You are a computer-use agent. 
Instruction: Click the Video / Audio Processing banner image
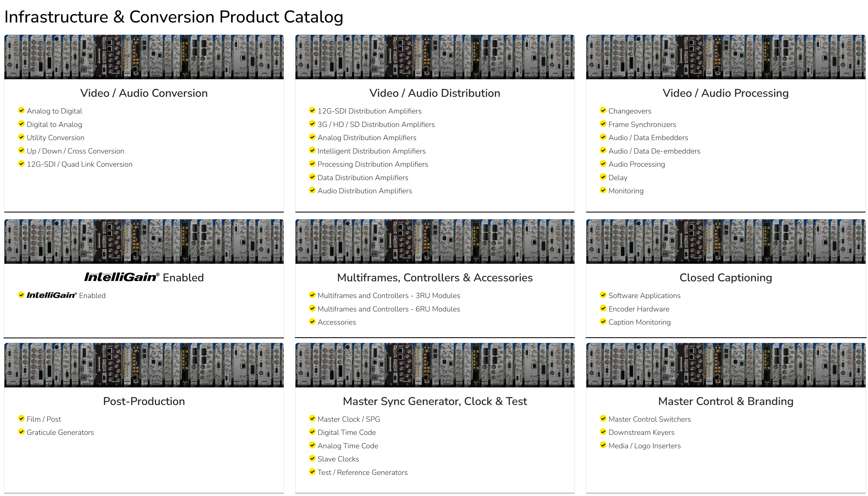pos(726,57)
